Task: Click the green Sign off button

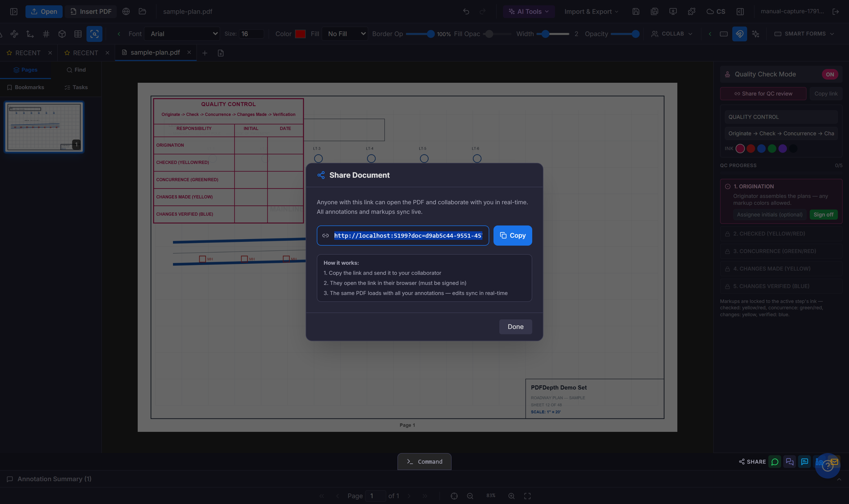Action: pyautogui.click(x=823, y=215)
